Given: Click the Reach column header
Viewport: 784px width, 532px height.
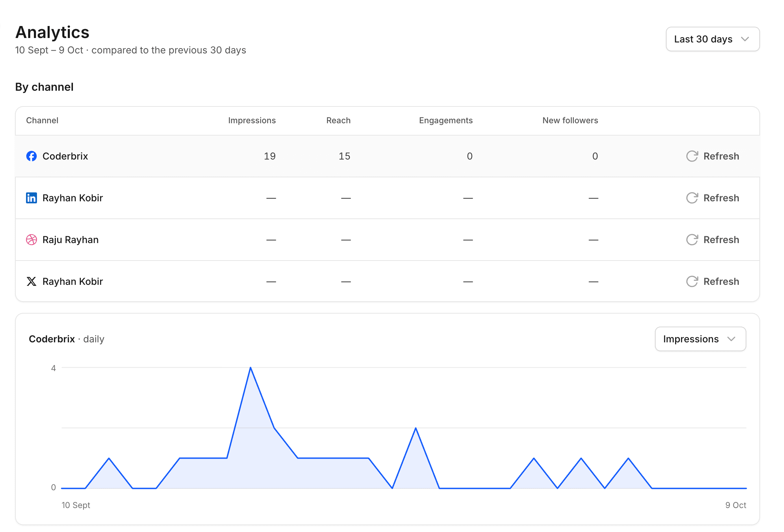Looking at the screenshot, I should 338,121.
